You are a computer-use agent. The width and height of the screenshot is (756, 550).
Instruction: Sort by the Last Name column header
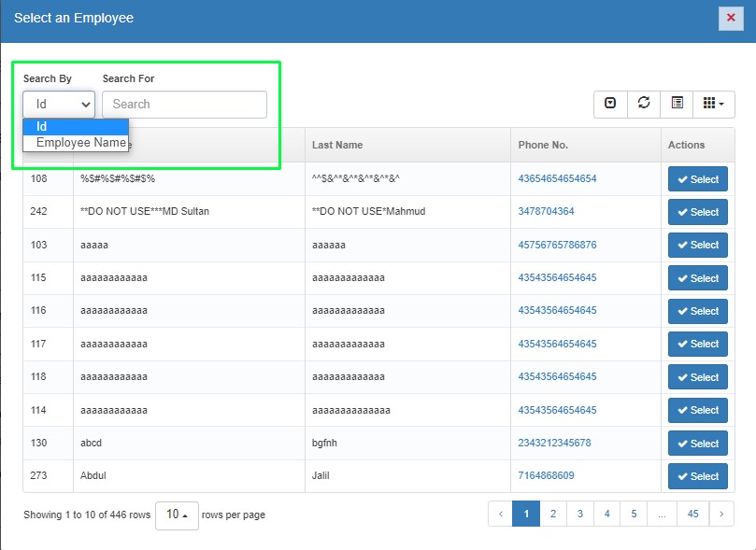(x=337, y=145)
